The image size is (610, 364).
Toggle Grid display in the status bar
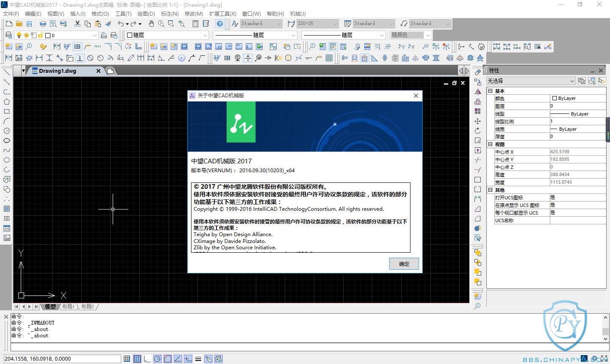tap(137, 359)
